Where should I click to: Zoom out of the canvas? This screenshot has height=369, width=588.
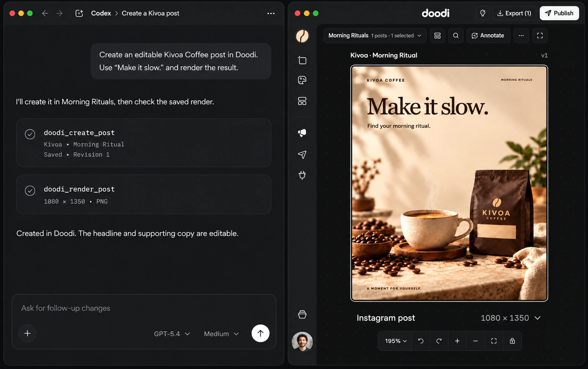click(476, 341)
